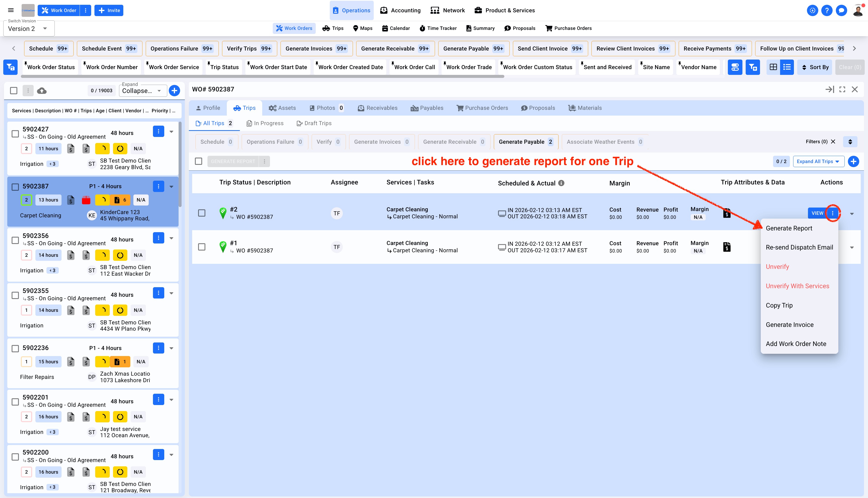Click trip #1 payable dollar document icon
Viewport: 868px width, 498px height.
(727, 246)
